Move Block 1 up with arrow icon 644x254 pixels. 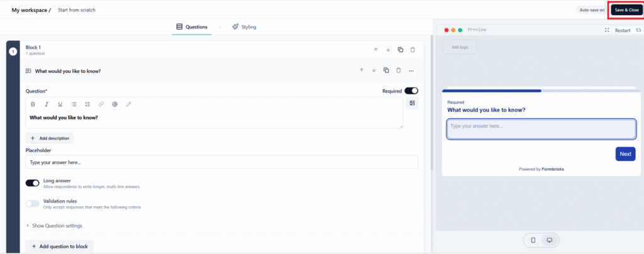(x=375, y=50)
